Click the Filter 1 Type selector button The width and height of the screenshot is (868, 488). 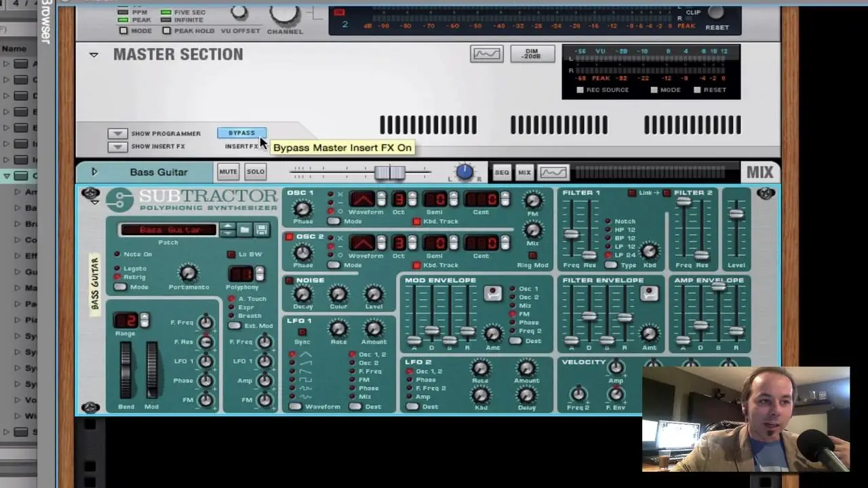(x=611, y=265)
